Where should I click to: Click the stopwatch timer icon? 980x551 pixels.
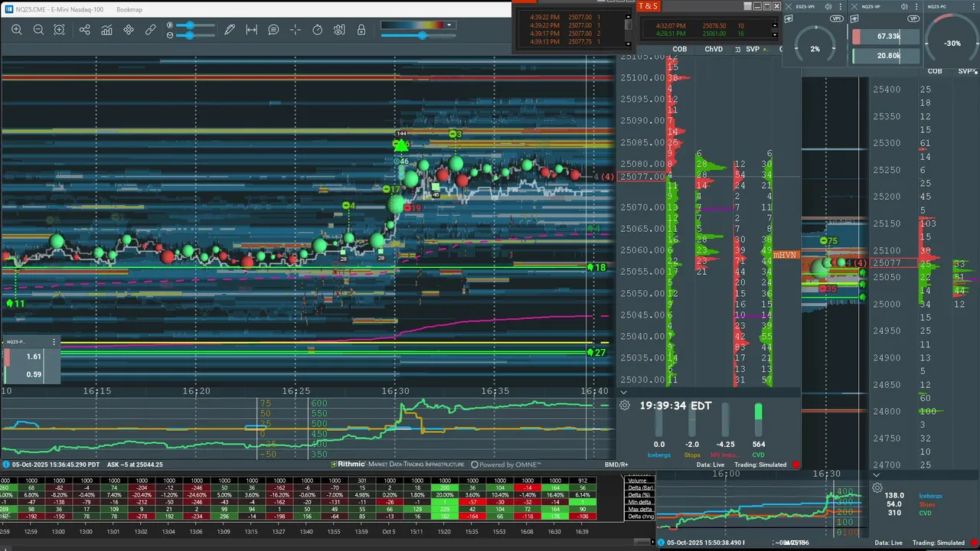click(318, 30)
